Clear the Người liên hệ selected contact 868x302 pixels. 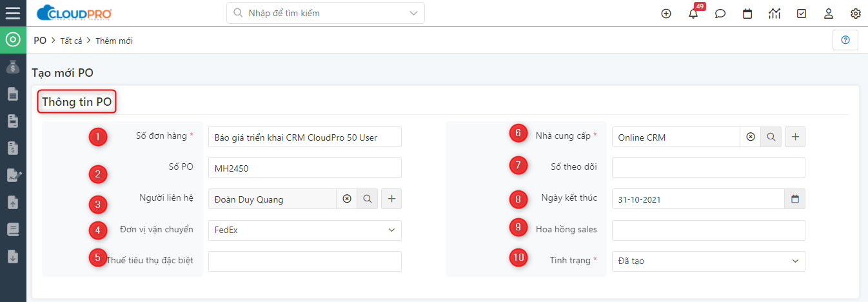(347, 199)
